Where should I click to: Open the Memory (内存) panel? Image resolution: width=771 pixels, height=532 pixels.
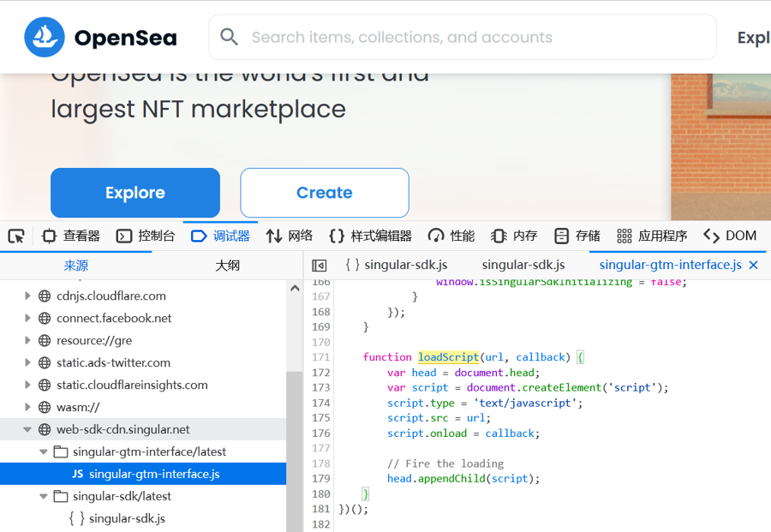tap(514, 236)
